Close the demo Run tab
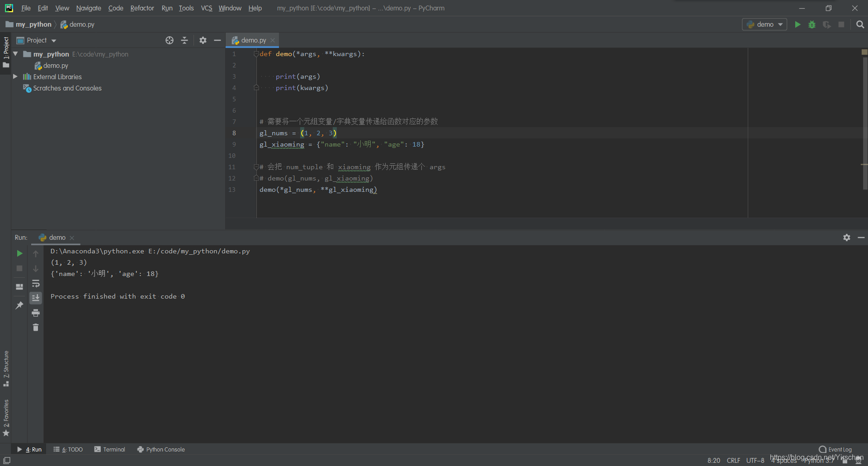 pyautogui.click(x=72, y=238)
